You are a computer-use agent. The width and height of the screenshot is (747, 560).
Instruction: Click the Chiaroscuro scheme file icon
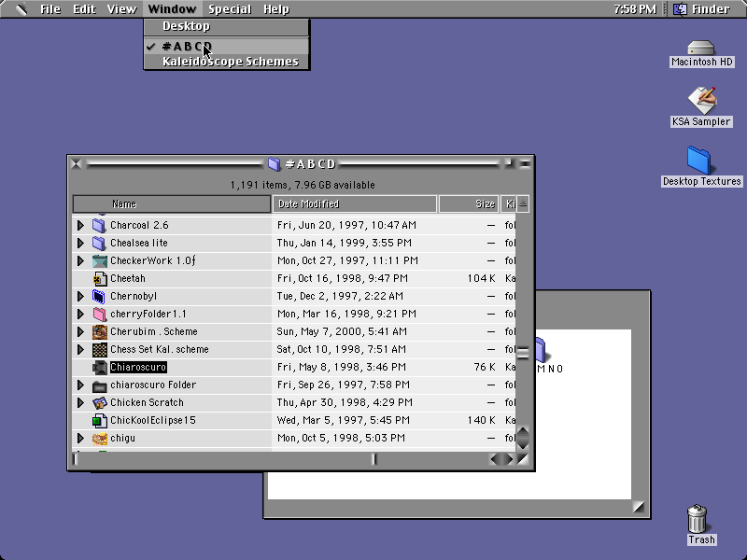pos(100,367)
